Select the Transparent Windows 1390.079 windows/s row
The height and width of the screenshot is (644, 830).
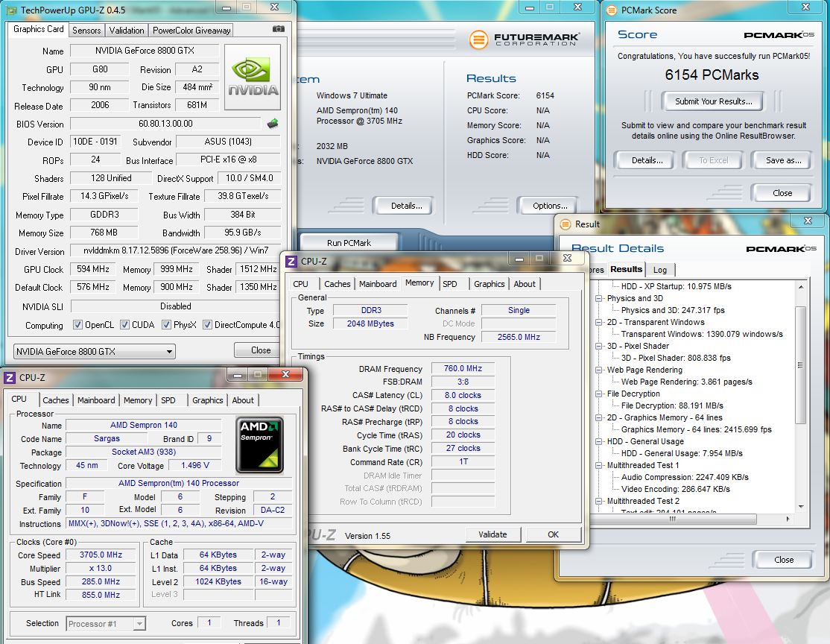coord(702,334)
